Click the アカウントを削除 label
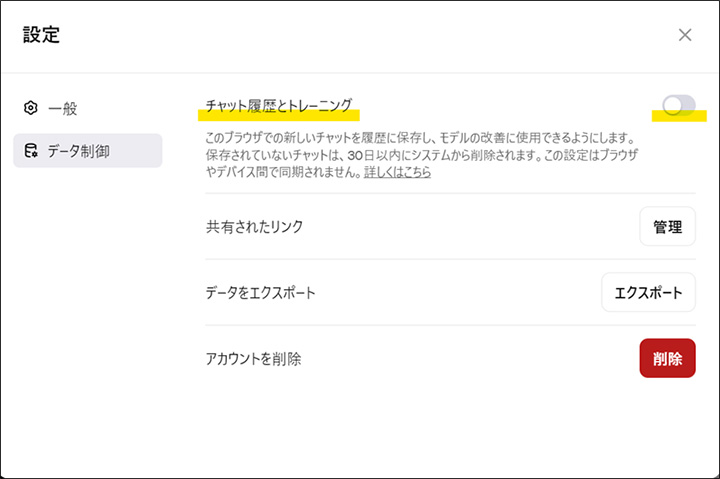Screen dimensions: 720x479 tap(253, 359)
